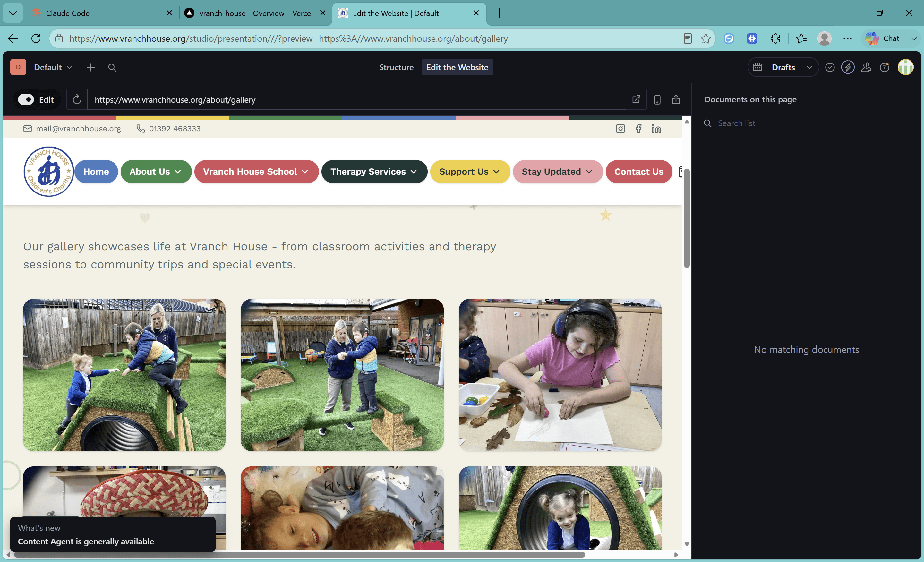Expand the About Us menu

coord(156,171)
